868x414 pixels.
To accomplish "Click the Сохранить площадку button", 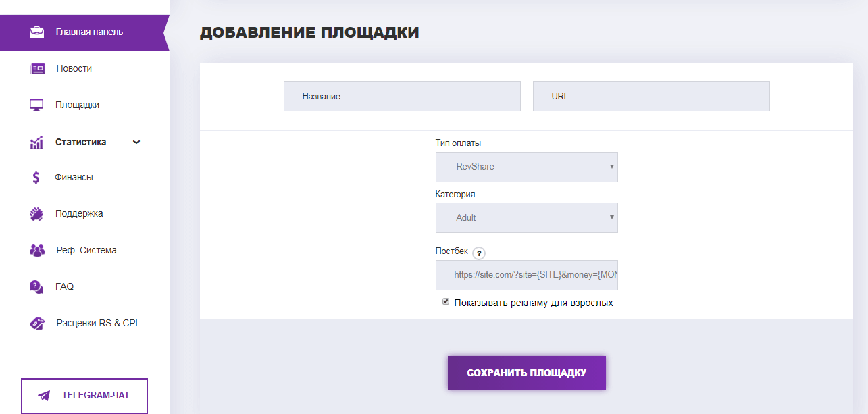I will coord(527,372).
